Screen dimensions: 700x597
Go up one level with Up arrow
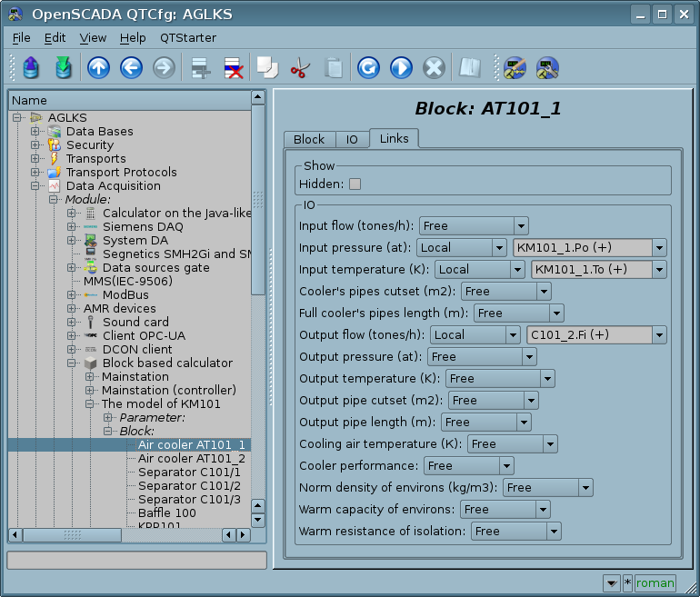point(98,68)
